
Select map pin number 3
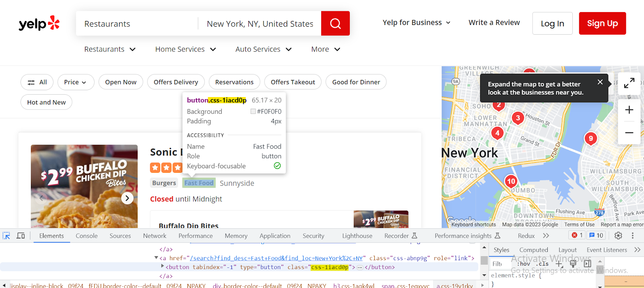tap(518, 118)
